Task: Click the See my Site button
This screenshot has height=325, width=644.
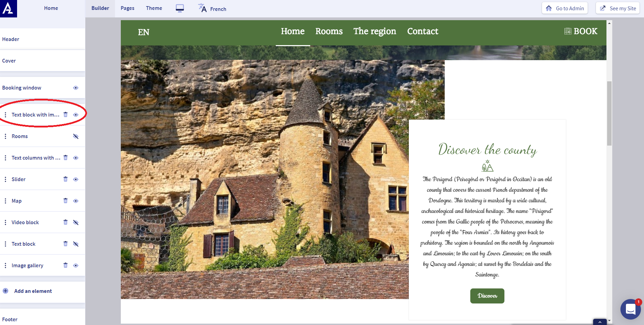Action: [x=618, y=8]
